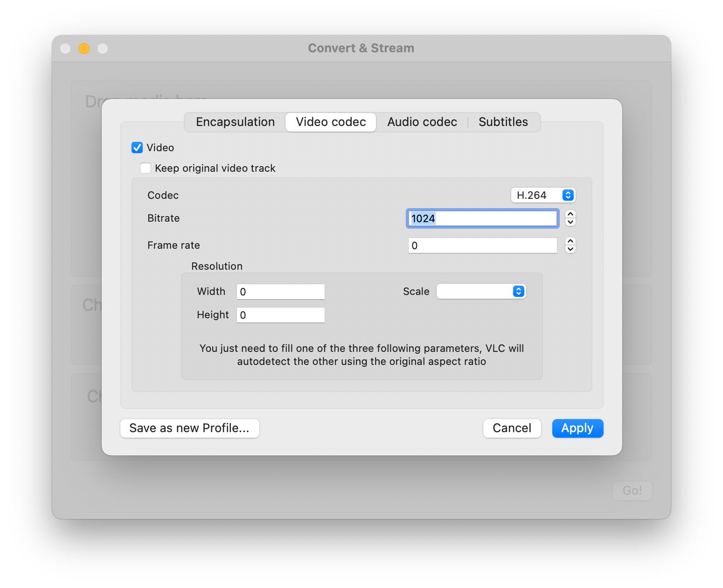Click the Frame rate input field
The width and height of the screenshot is (723, 588).
(482, 245)
